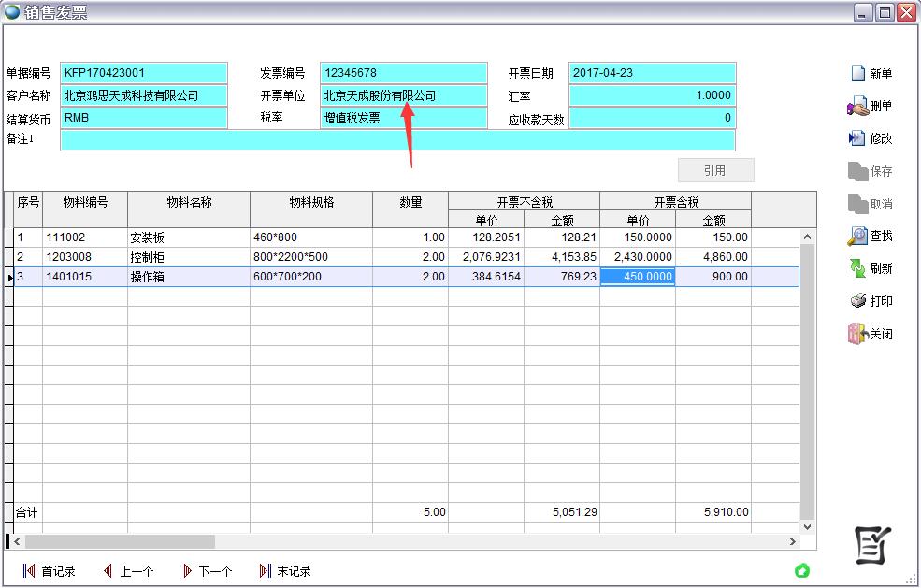Click the 开票日期 field showing 2017-04-23
921x588 pixels.
click(x=652, y=73)
